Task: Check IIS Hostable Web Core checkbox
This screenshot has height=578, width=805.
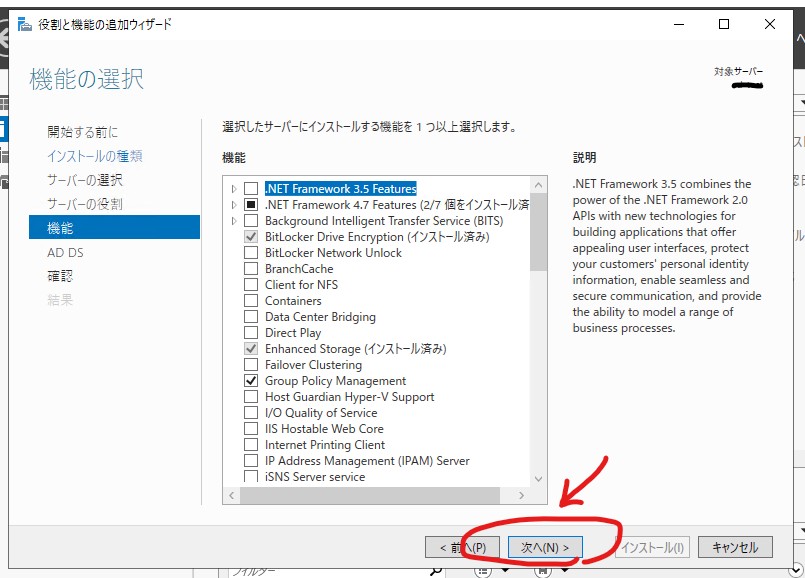Action: [x=251, y=428]
